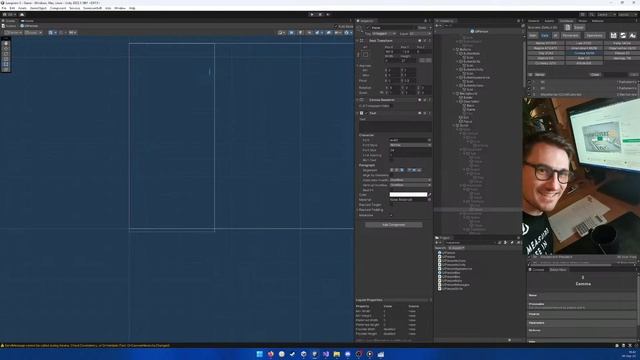Open the Window menu
Image resolution: width=640 pixels, height=360 pixels.
120,8
